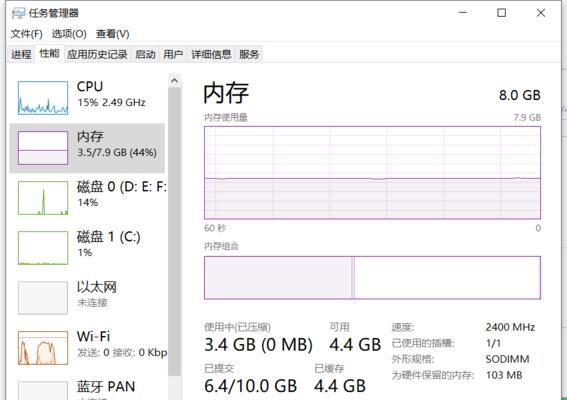Image resolution: width=567 pixels, height=400 pixels.
Task: Click the 内存组合 memory composition bar
Action: [372, 278]
